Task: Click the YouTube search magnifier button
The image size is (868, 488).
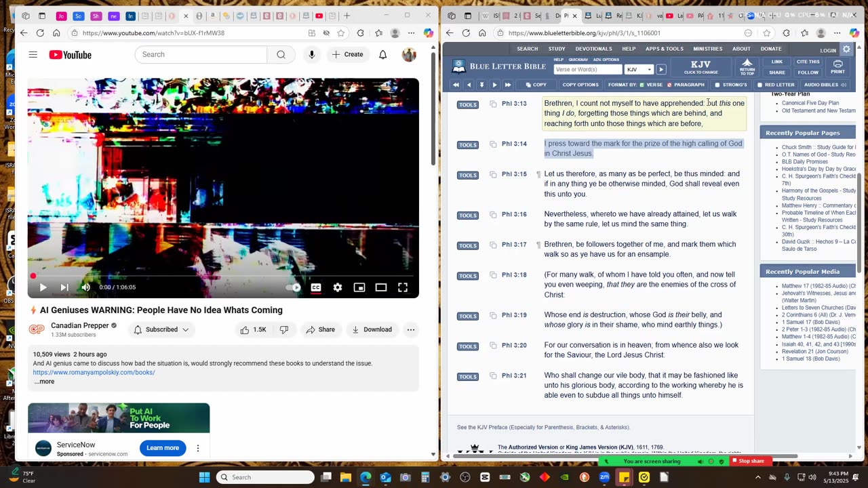Action: (x=281, y=54)
